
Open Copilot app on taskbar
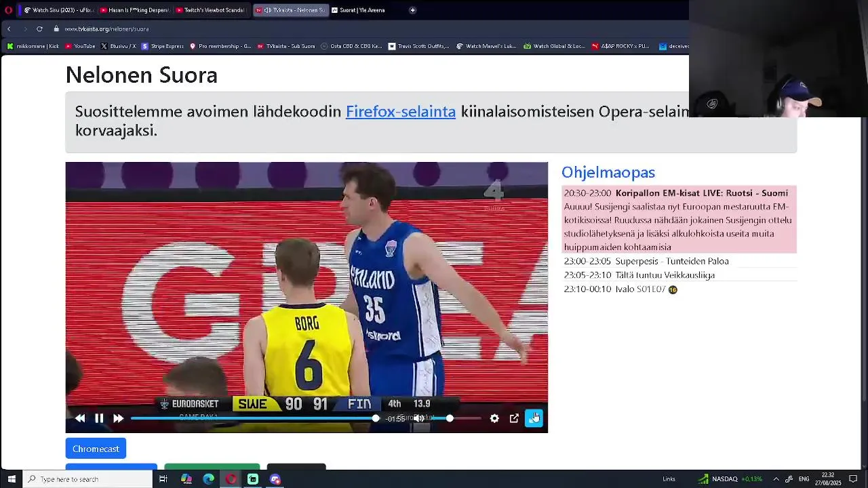(x=186, y=479)
